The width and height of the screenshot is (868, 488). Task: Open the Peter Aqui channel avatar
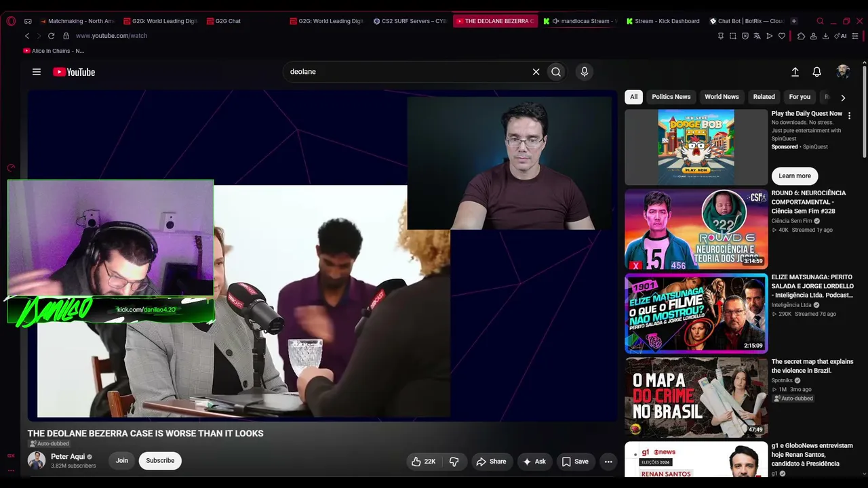(37, 461)
